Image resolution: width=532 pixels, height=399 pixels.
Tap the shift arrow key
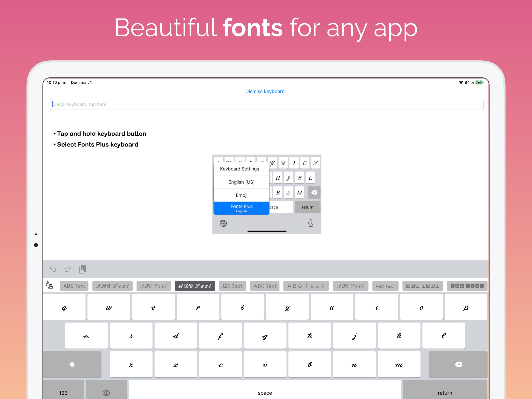click(72, 364)
